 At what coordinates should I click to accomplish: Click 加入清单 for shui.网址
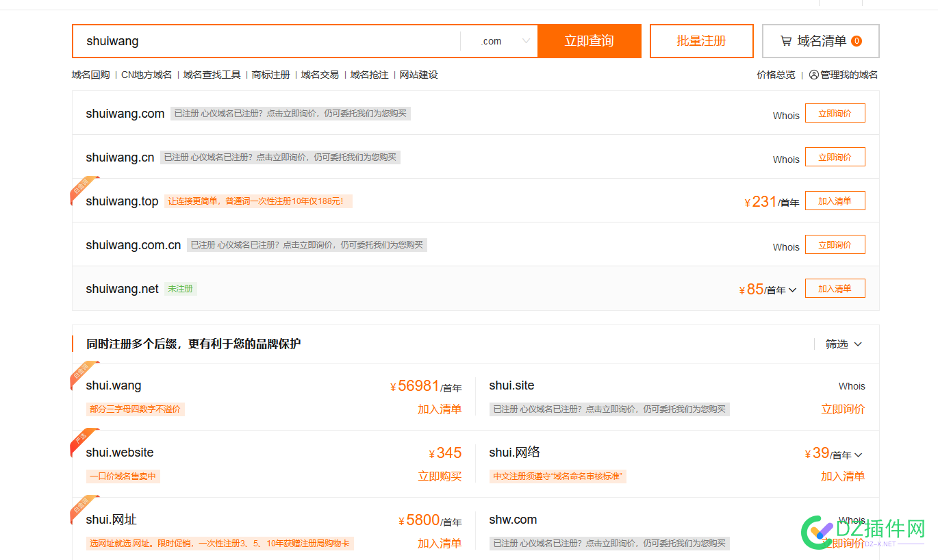point(440,544)
